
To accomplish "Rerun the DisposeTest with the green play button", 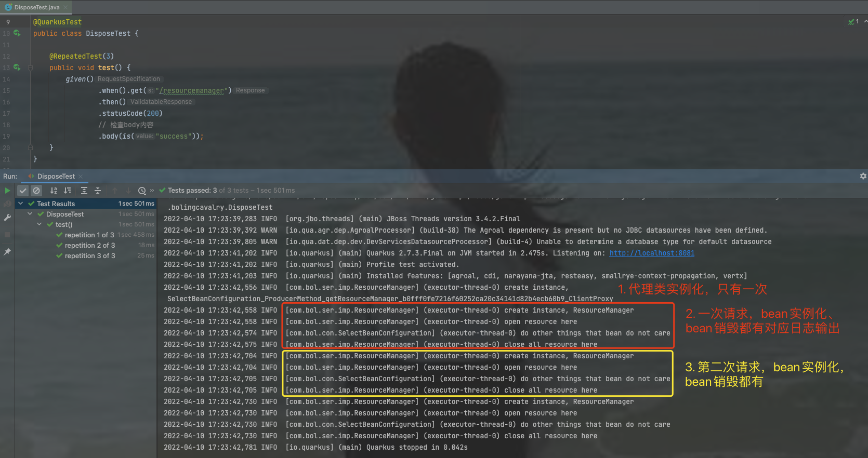I will (7, 191).
